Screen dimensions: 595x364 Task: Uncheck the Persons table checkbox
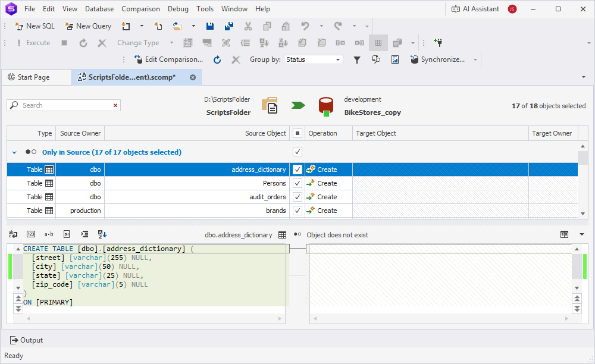[x=297, y=183]
